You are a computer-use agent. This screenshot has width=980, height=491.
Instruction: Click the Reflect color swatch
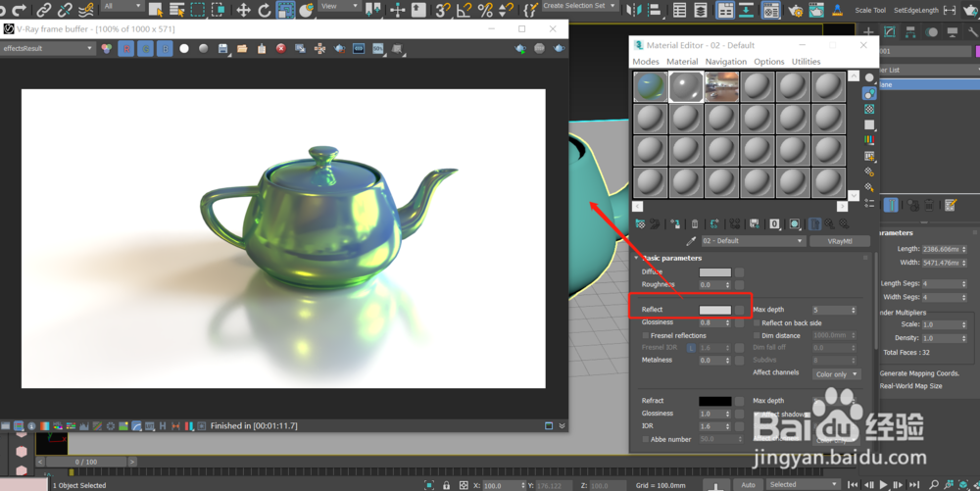[x=715, y=310]
